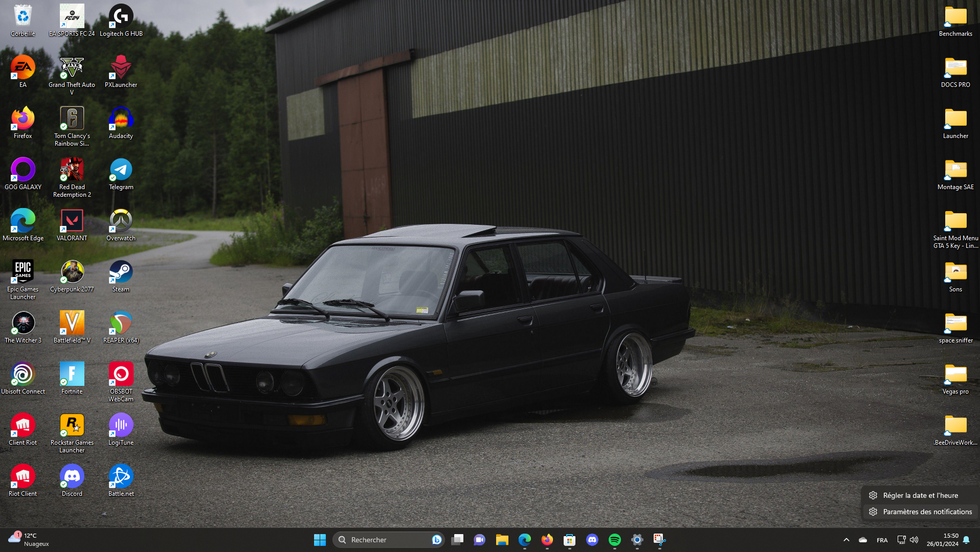Select Saint Mod Menu GTA 5 folder

click(955, 228)
